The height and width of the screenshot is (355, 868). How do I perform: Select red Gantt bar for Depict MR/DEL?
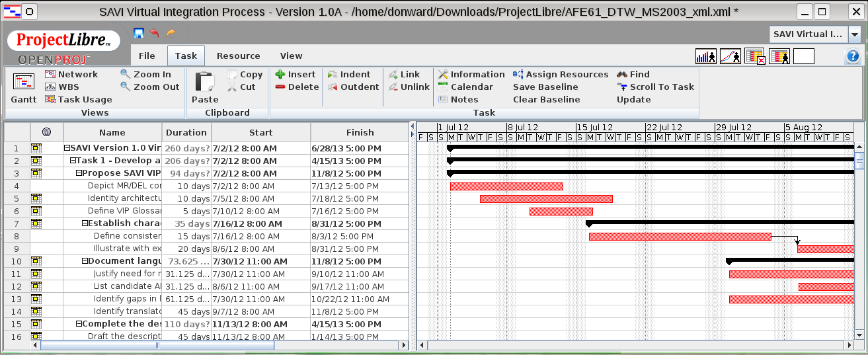click(x=506, y=186)
